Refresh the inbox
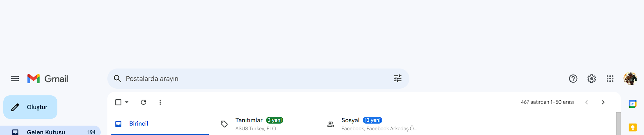 (x=143, y=102)
